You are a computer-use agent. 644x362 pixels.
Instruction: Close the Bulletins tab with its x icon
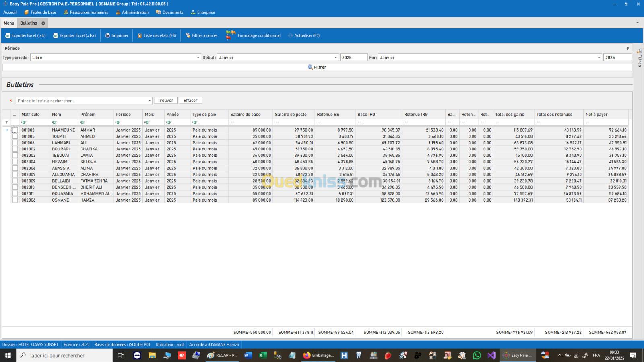click(x=43, y=23)
